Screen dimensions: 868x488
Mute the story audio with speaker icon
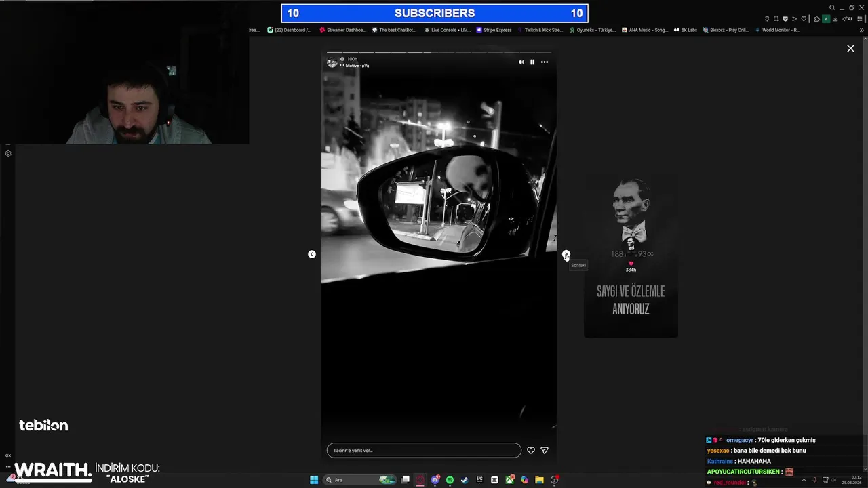[521, 62]
